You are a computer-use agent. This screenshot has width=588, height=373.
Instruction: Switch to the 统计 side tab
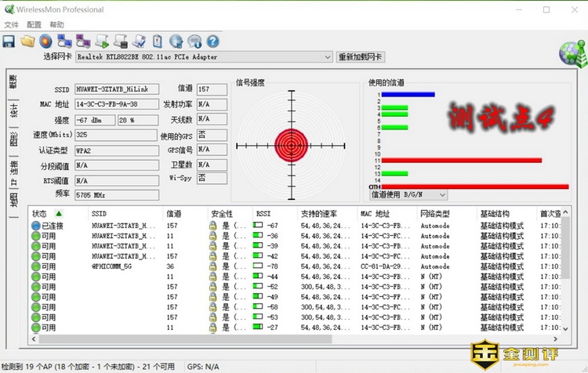[13, 110]
